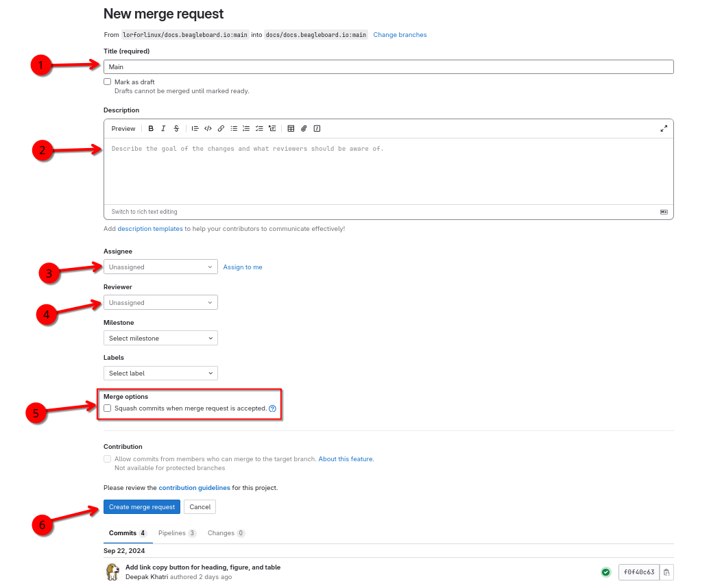
Task: Click the squash commits help question icon
Action: [272, 408]
